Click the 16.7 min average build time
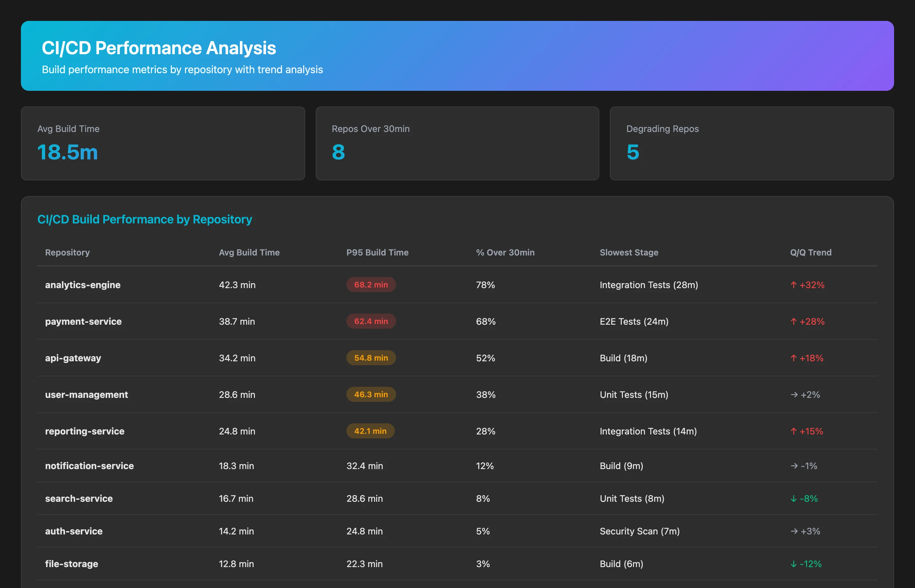 pos(236,498)
